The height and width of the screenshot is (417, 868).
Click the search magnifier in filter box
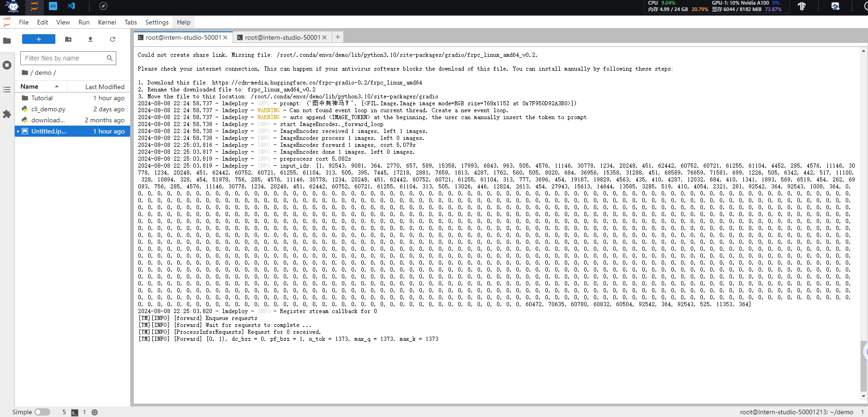click(110, 58)
